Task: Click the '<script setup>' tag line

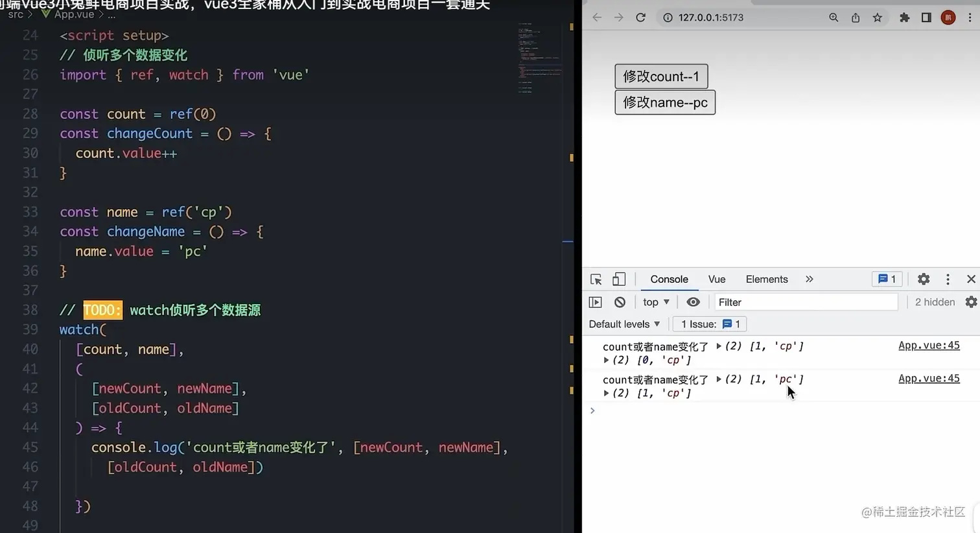Action: [x=114, y=36]
